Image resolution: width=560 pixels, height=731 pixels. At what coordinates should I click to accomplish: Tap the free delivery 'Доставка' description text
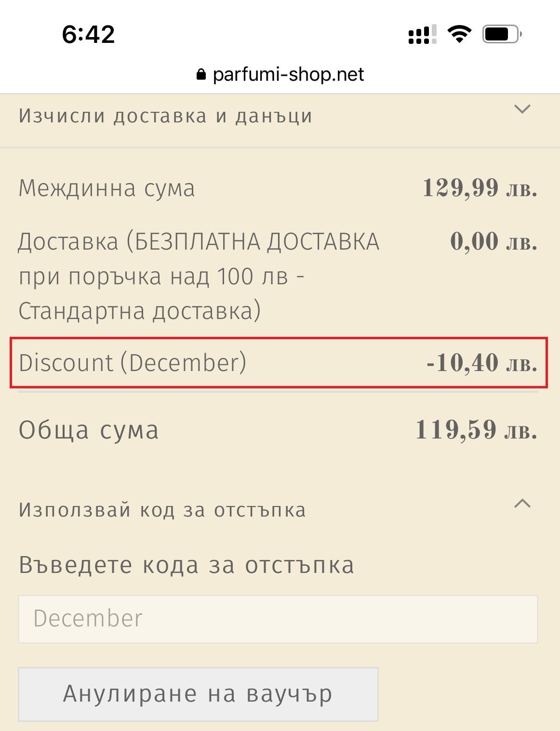199,276
